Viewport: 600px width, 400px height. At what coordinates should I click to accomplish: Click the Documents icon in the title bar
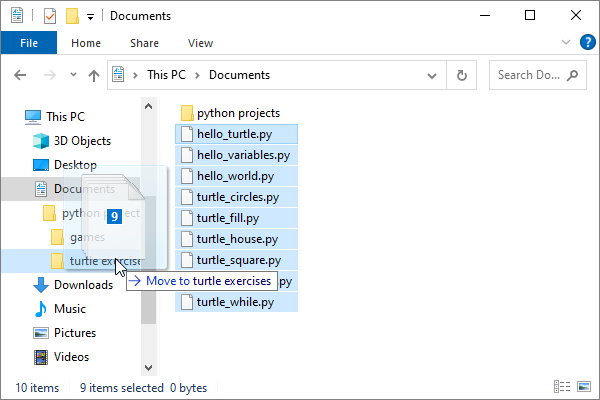(x=17, y=16)
